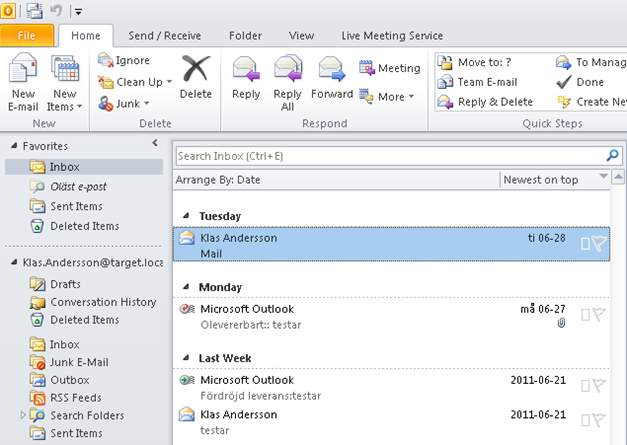Open Deleted Items under Favorites
The image size is (627, 445).
[x=74, y=226]
